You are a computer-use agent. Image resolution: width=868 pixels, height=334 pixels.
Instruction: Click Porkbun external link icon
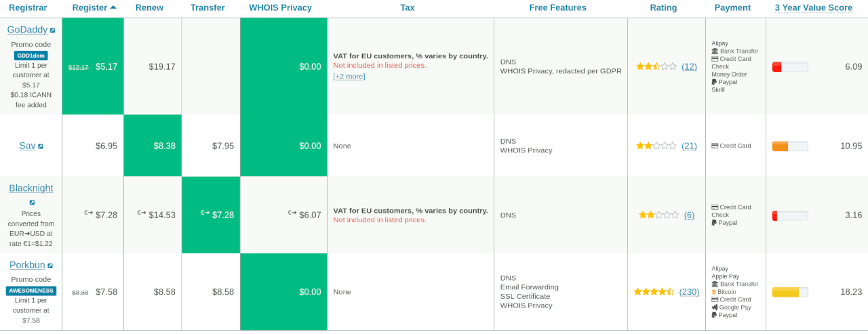point(50,266)
